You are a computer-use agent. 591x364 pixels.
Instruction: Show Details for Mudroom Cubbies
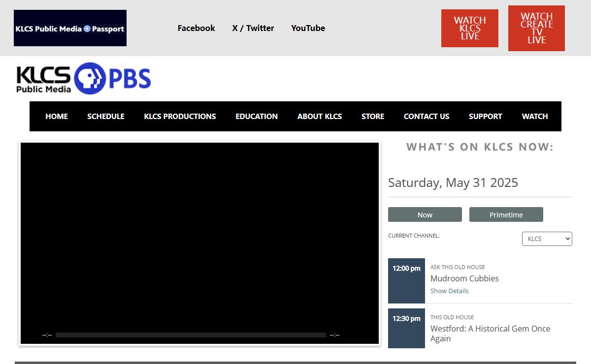[x=450, y=291]
